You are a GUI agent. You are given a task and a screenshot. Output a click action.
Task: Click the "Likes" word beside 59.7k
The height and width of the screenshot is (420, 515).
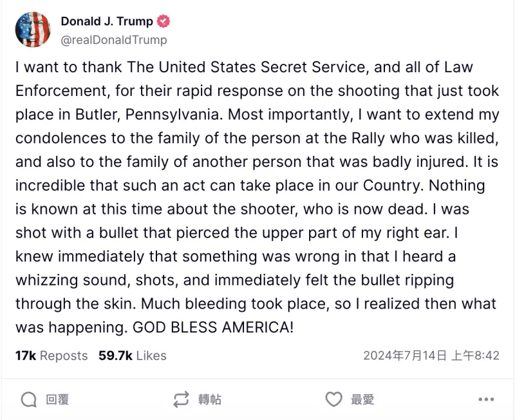point(151,356)
